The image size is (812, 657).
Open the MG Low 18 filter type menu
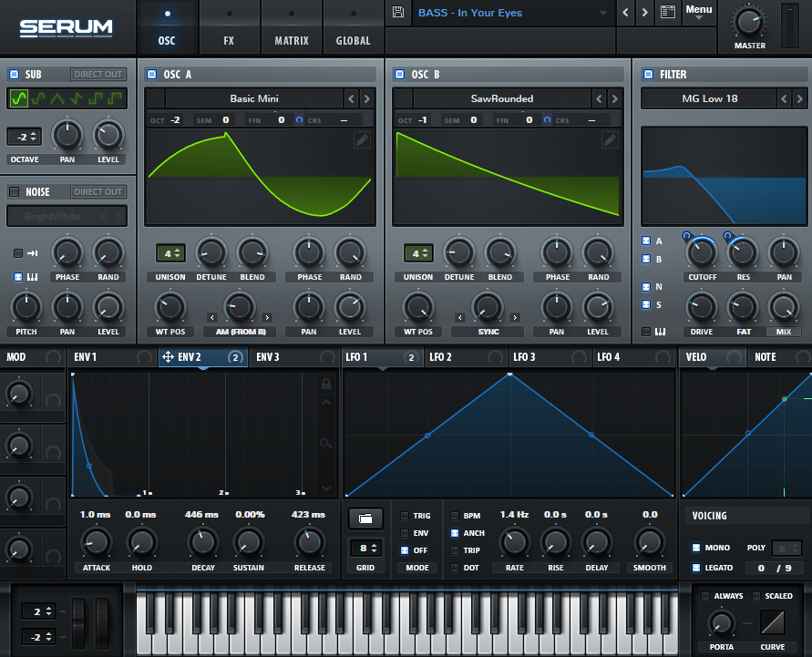(709, 98)
